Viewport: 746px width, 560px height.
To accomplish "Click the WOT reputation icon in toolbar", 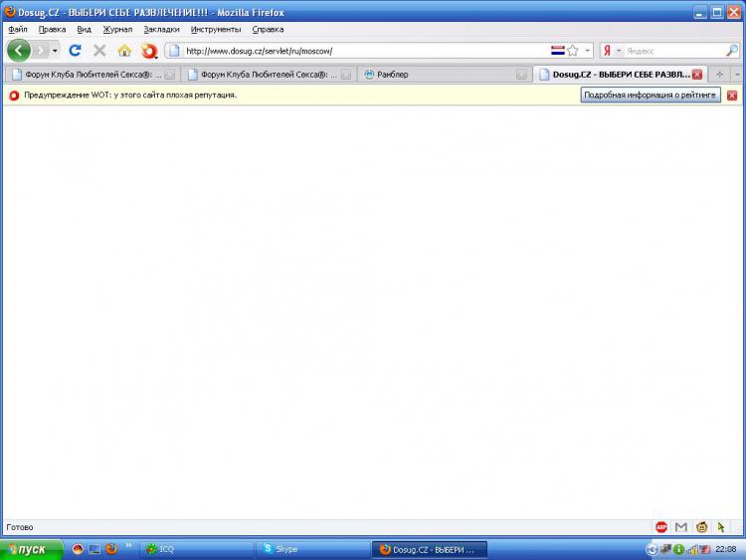I will (x=149, y=51).
